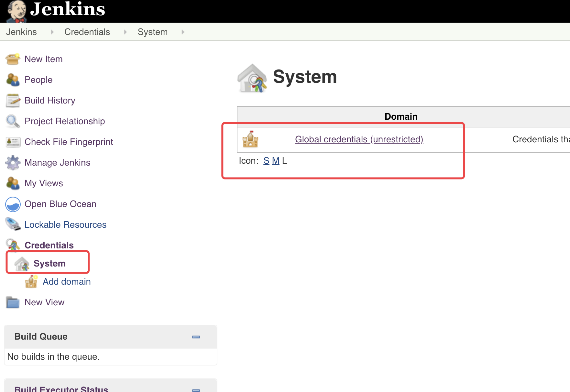Click the New Item box icon
Screen dimensions: 570x392
(13, 59)
